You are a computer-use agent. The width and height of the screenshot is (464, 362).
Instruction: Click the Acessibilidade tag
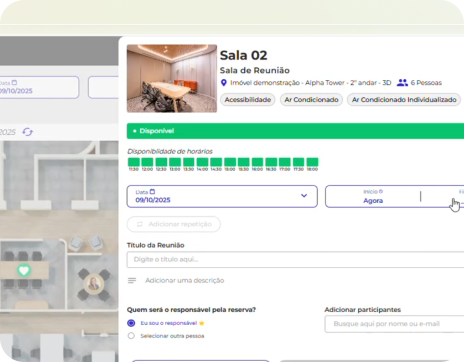[x=248, y=100]
